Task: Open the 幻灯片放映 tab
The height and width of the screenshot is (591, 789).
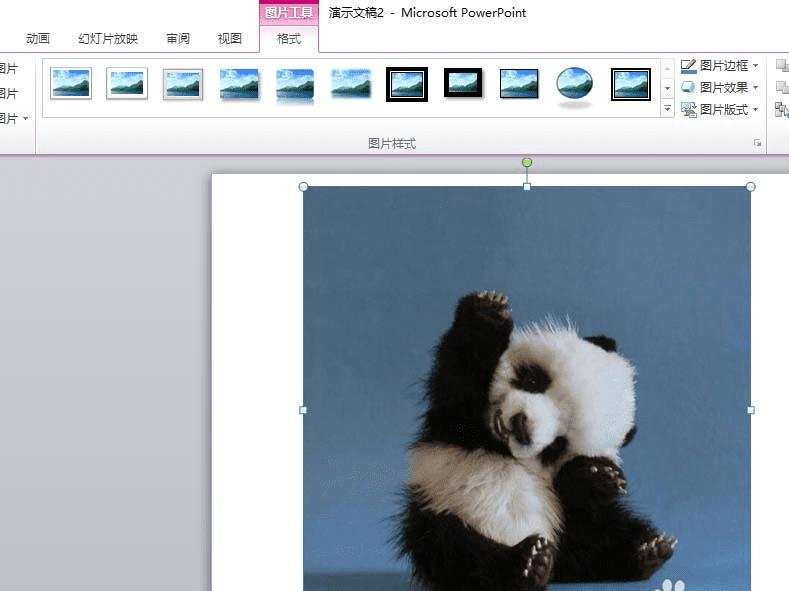Action: [x=108, y=39]
